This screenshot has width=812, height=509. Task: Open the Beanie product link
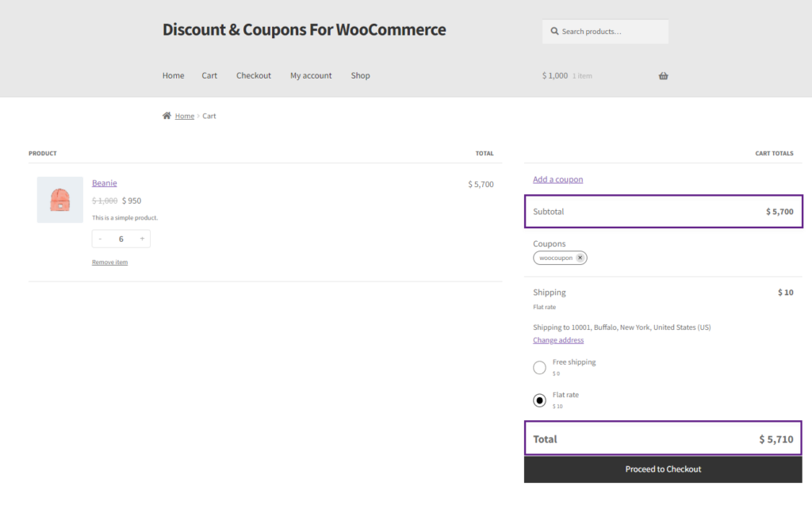(104, 183)
